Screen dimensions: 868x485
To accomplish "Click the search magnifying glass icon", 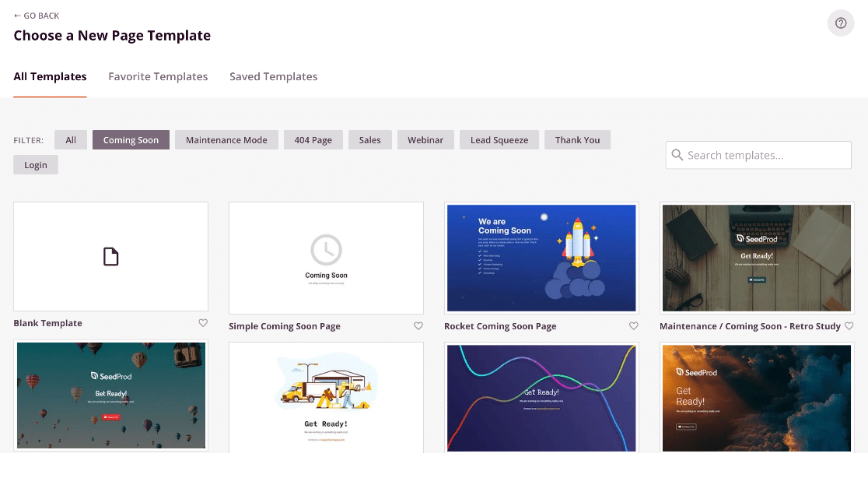I will pyautogui.click(x=677, y=155).
